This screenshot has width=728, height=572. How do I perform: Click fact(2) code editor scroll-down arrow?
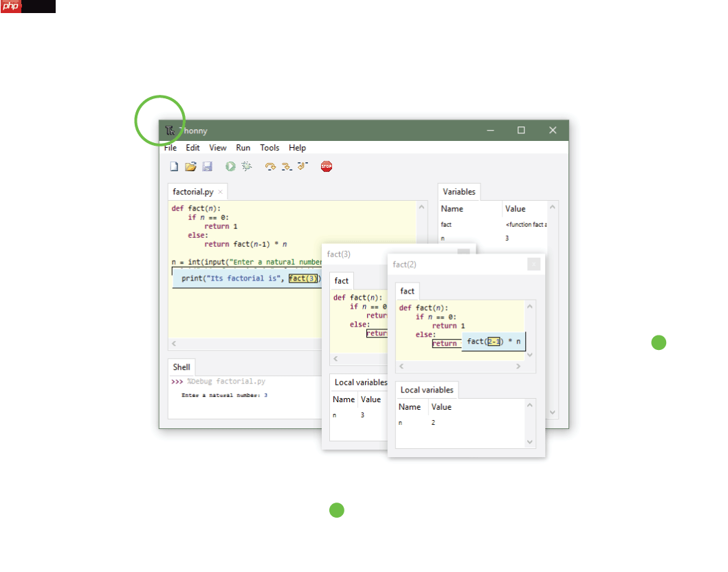(x=530, y=355)
